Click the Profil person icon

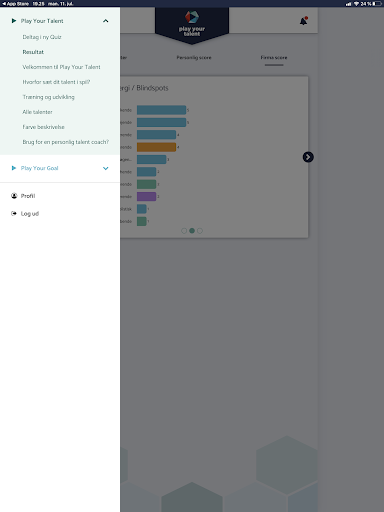pos(14,196)
